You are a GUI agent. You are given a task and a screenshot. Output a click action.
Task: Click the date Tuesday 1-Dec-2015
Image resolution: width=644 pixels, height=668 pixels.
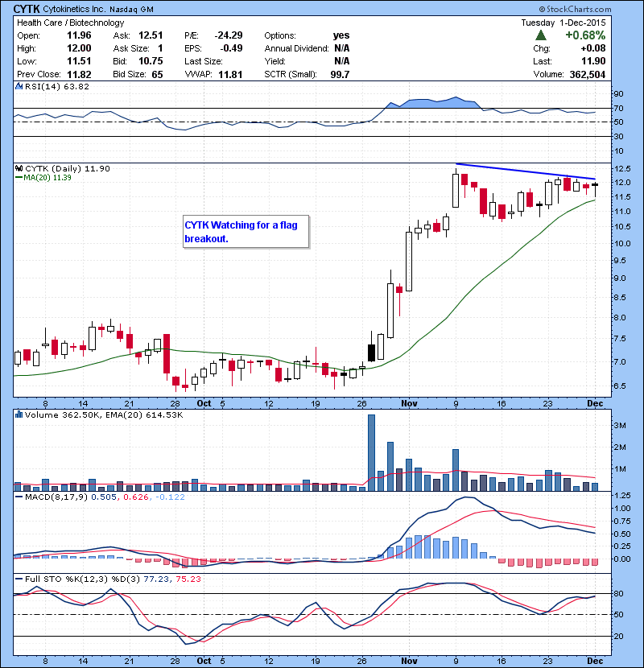click(x=563, y=23)
